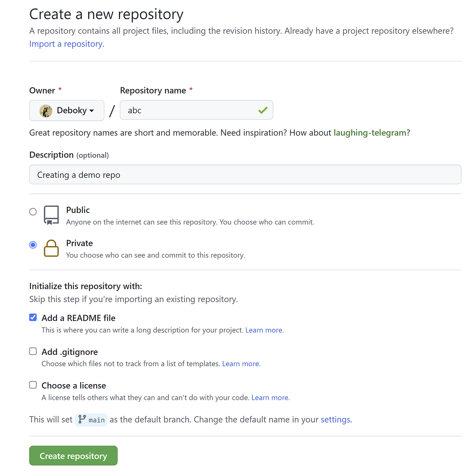The height and width of the screenshot is (476, 469).
Task: Open the Owner dropdown showing Deboky
Action: tap(66, 111)
